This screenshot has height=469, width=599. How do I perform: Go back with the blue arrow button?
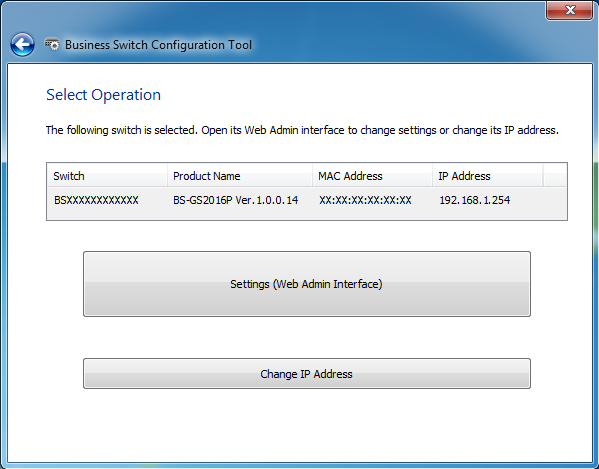point(22,45)
